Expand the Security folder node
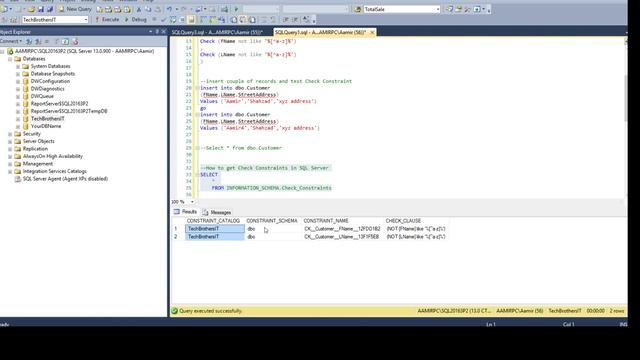 coord(10,134)
